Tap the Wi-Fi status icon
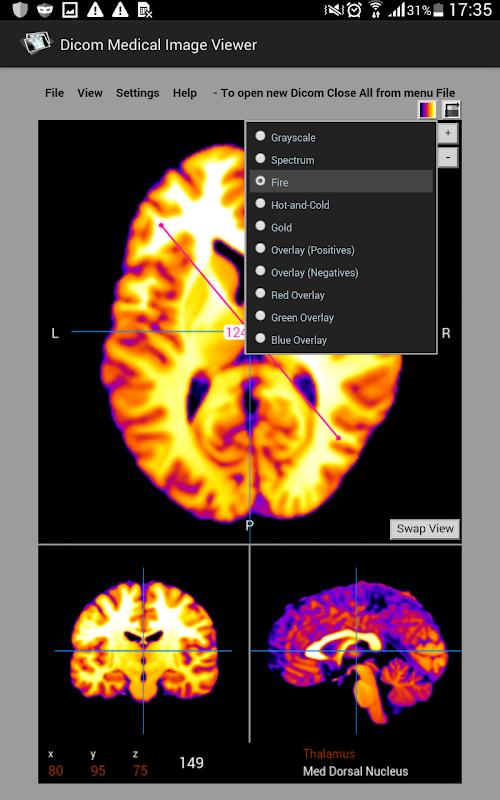The image size is (500, 800). [376, 10]
